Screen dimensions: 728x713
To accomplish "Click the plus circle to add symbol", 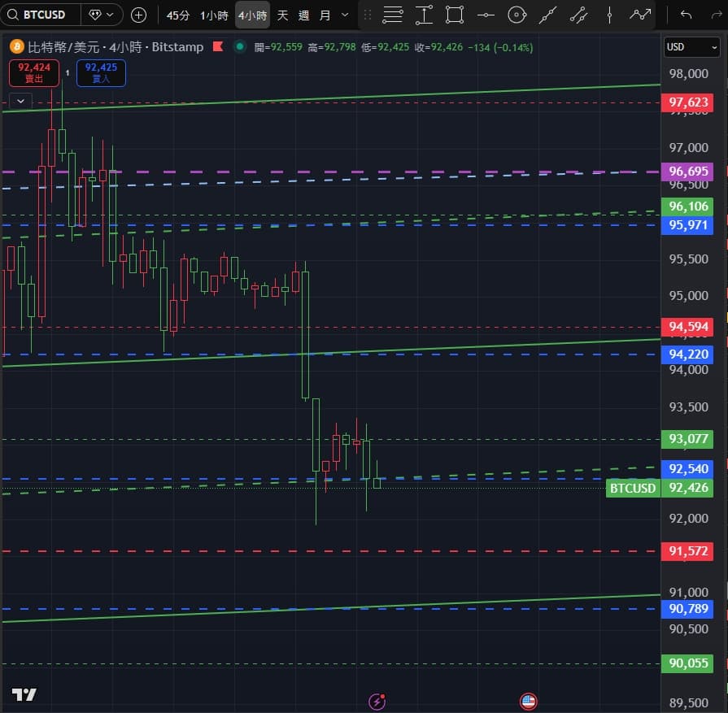I will pos(138,15).
